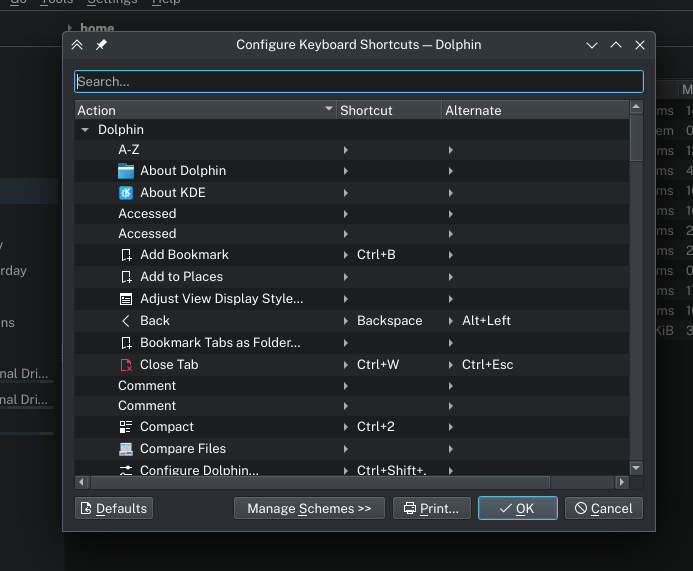693x571 pixels.
Task: Click the Compact view mode icon
Action: click(126, 427)
